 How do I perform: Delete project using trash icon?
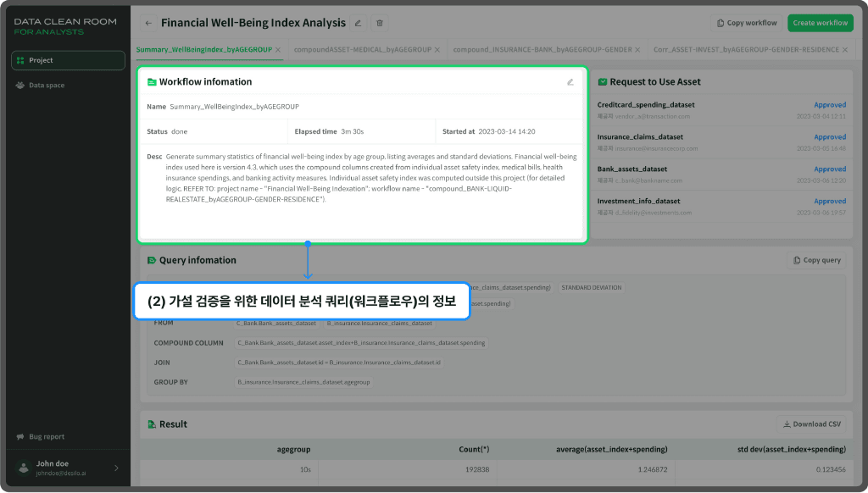pyautogui.click(x=380, y=23)
